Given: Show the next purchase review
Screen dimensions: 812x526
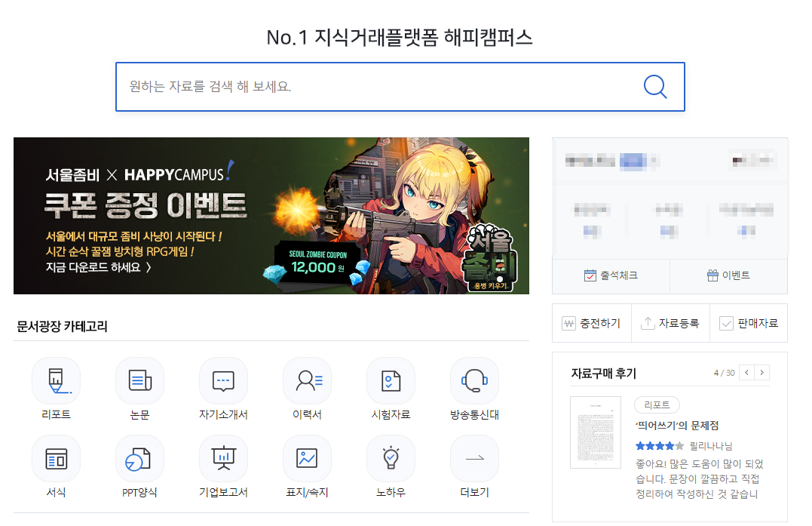Looking at the screenshot, I should [x=763, y=372].
